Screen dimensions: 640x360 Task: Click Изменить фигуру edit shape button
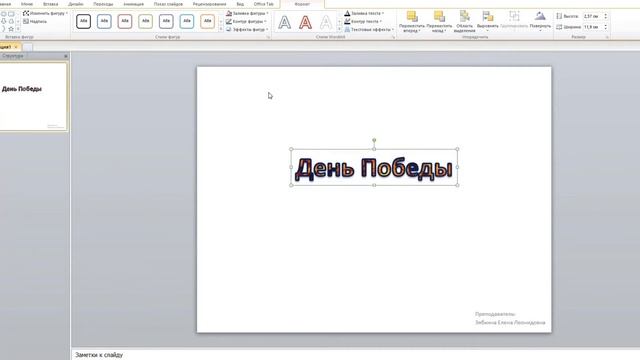[x=45, y=13]
